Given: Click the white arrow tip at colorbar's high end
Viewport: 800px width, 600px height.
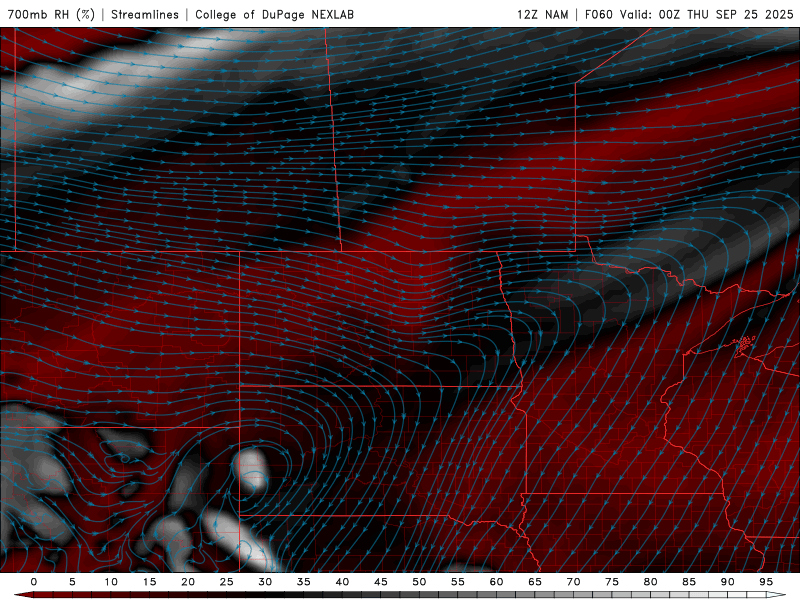Looking at the screenshot, I should coord(777,595).
